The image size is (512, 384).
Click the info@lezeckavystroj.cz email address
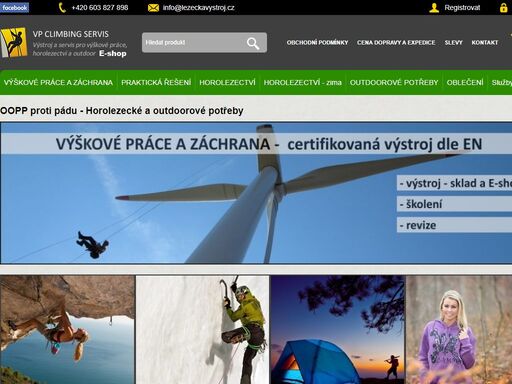click(199, 8)
